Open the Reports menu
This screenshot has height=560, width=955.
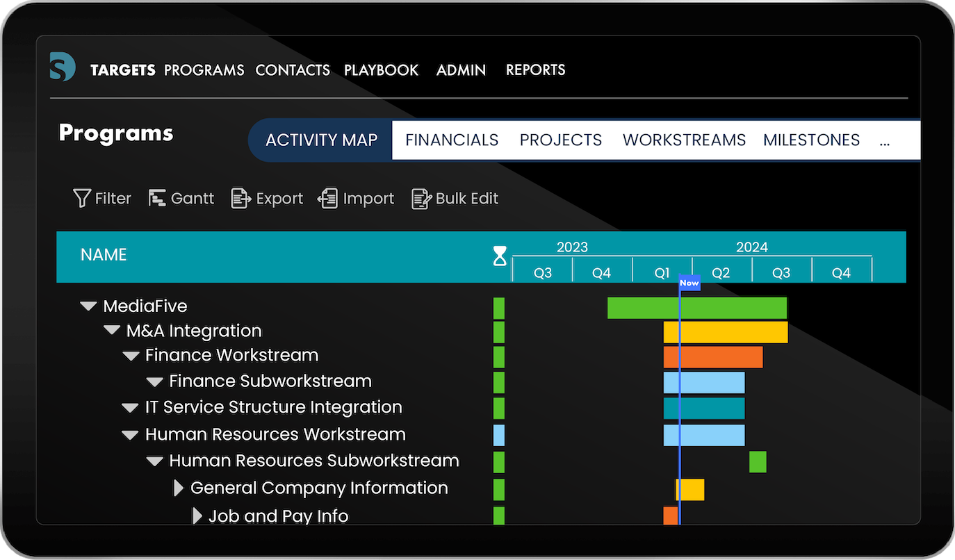tap(535, 70)
